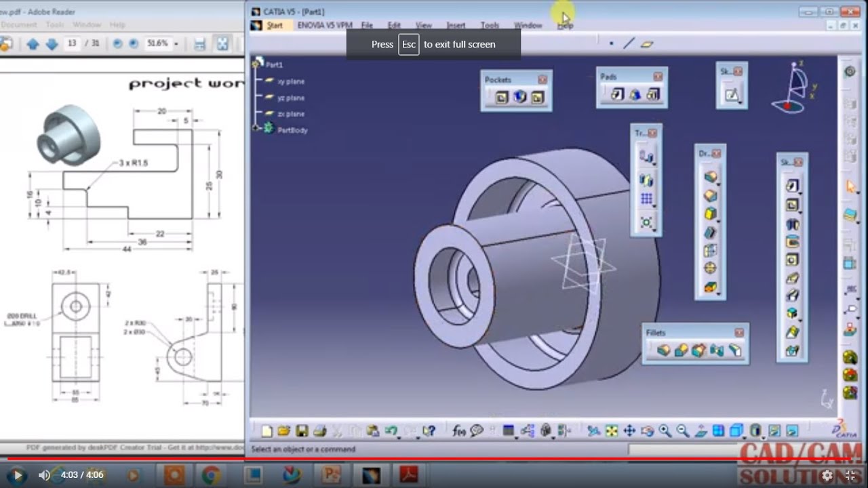
Task: Select Thread/Tap tool in Dress-Up toolbar
Action: click(x=710, y=268)
